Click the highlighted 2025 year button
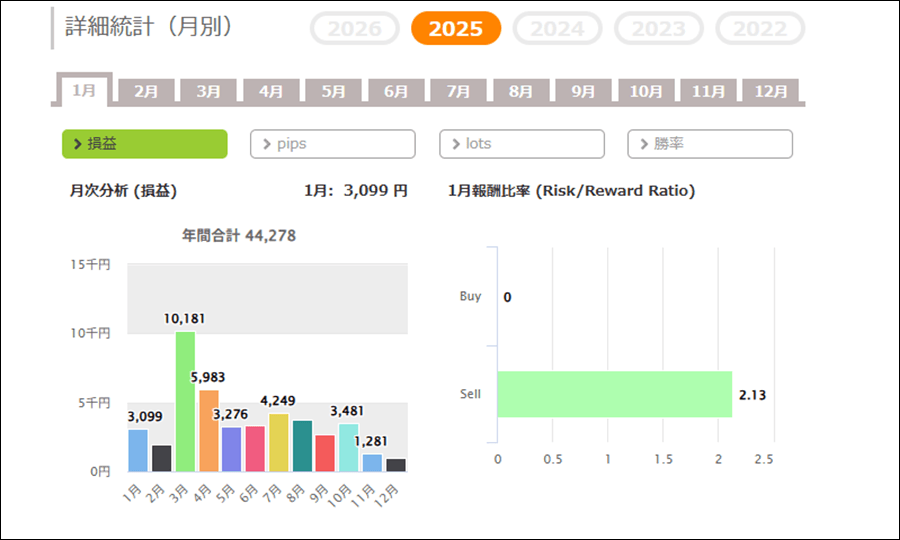900x540 pixels. pyautogui.click(x=455, y=29)
